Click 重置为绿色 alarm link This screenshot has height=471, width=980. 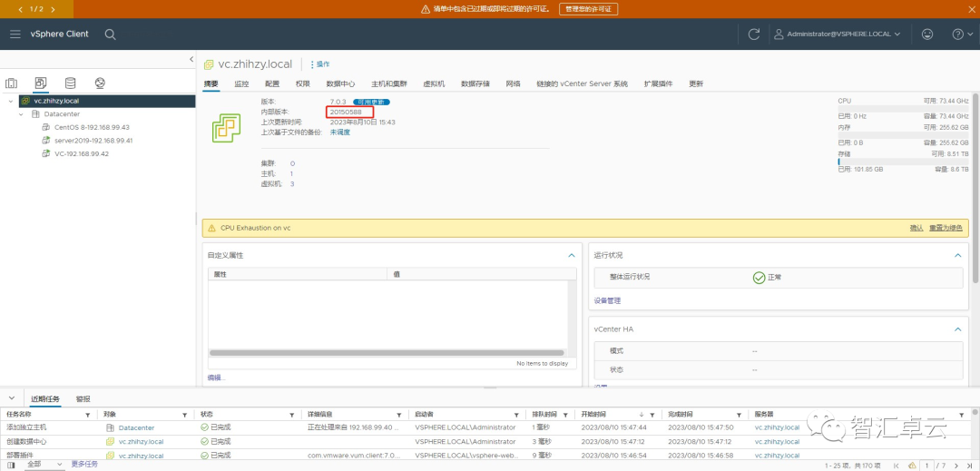click(945, 228)
